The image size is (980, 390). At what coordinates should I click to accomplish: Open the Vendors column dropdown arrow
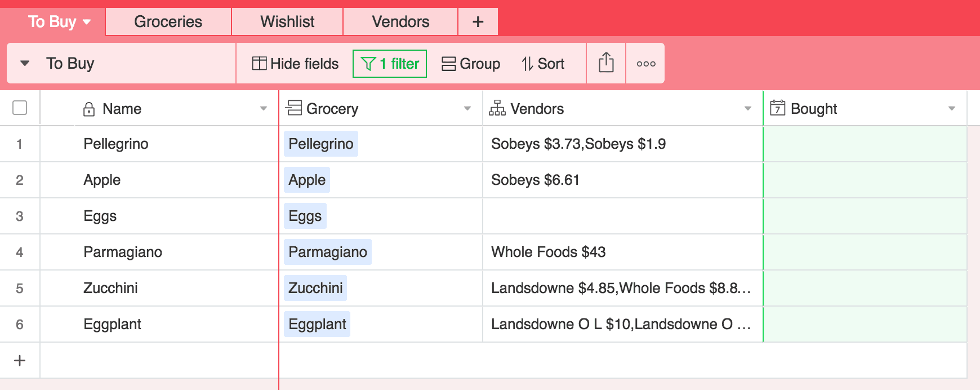(747, 109)
